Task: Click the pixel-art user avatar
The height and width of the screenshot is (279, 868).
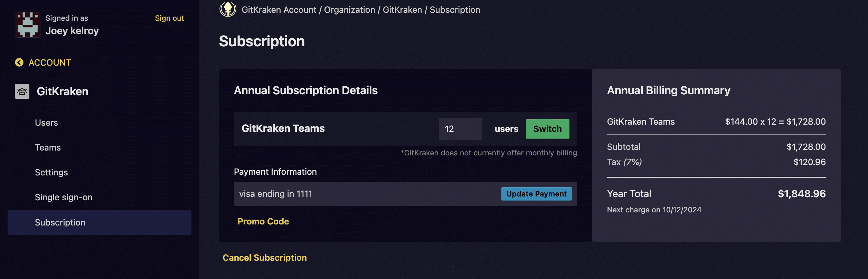Action: click(x=27, y=25)
